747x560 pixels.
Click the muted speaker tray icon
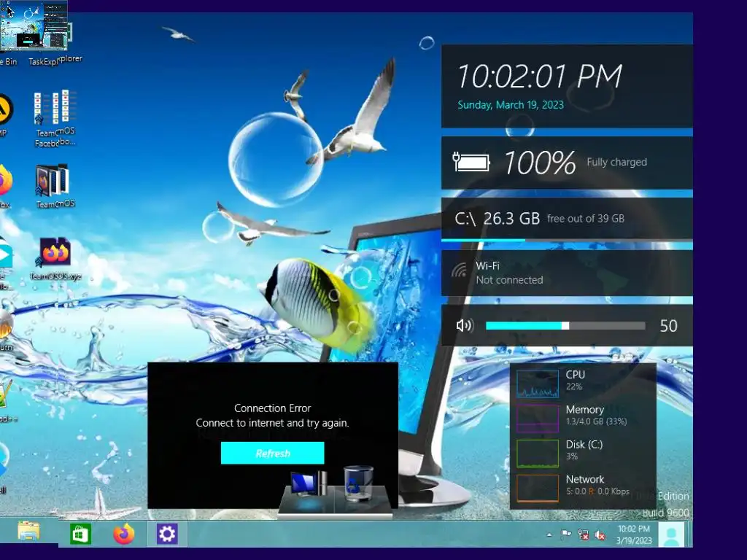click(x=600, y=535)
